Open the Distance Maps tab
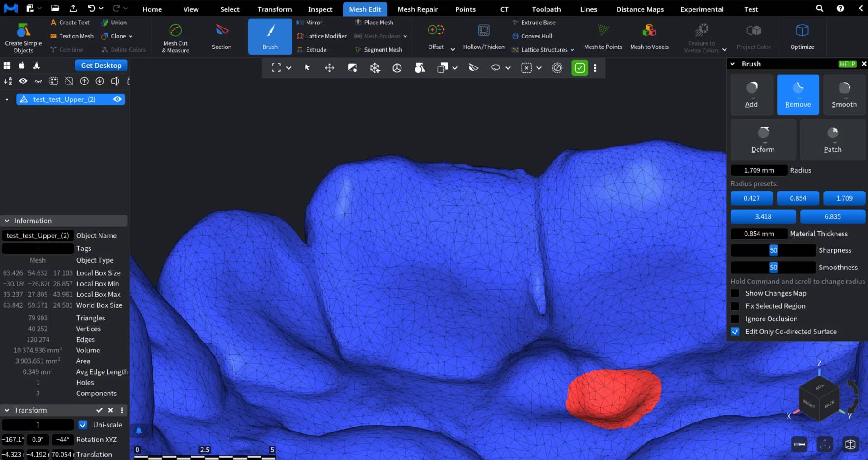The width and height of the screenshot is (868, 460). 640,9
